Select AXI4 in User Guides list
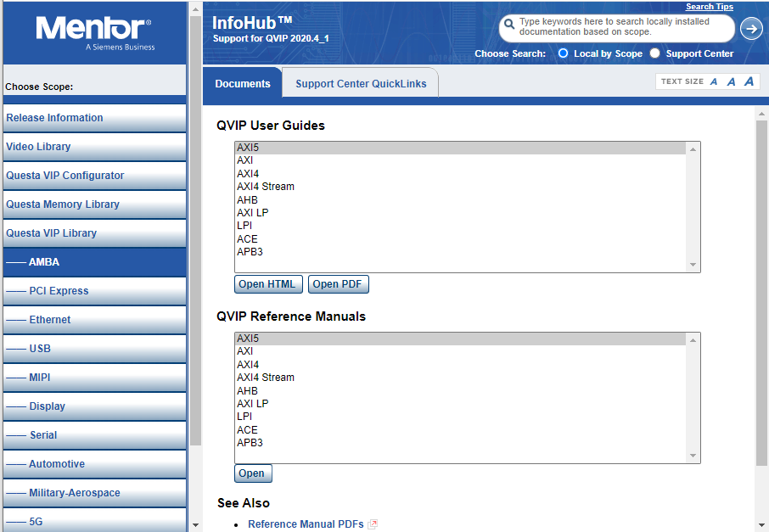 (x=461, y=174)
